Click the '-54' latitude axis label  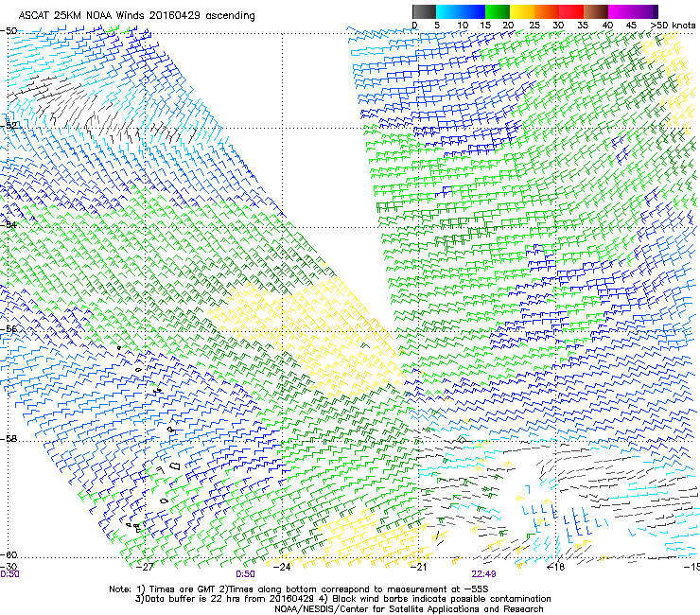(9, 224)
